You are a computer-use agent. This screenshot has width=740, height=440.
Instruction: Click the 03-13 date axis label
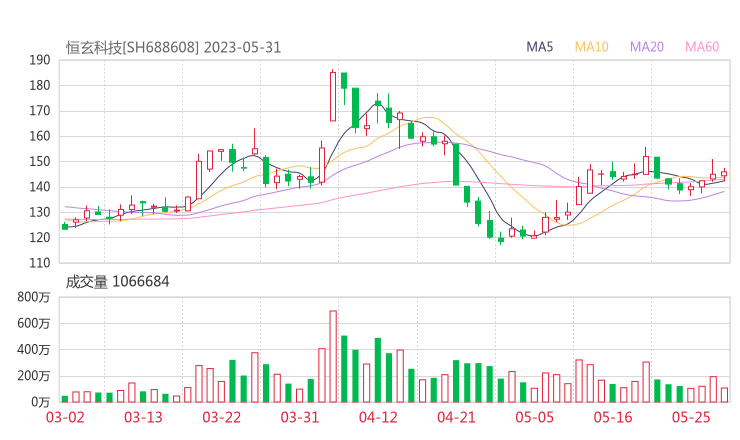coord(143,417)
